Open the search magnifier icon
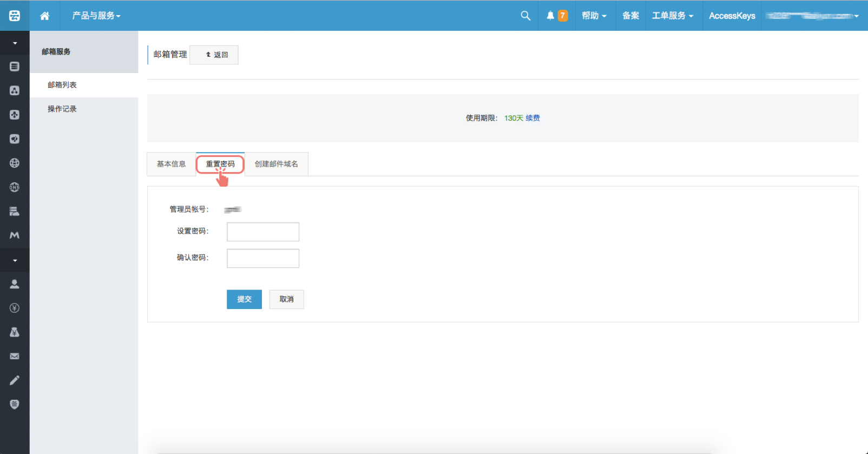This screenshot has height=454, width=868. (x=525, y=16)
